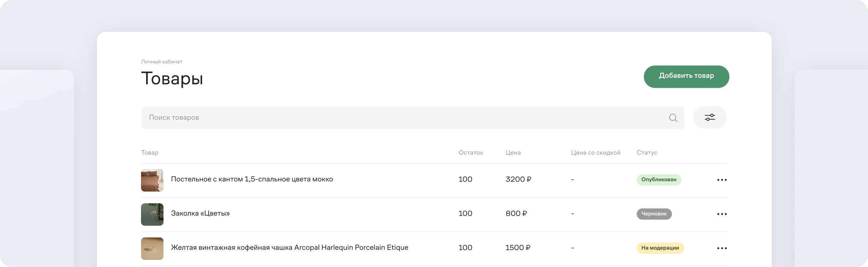Open the filter sliders button
The image size is (868, 267).
[x=710, y=117]
